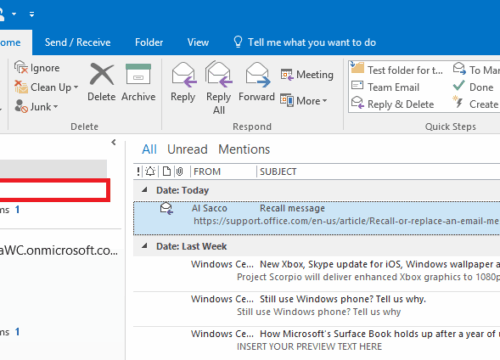This screenshot has width=500, height=360.
Task: Collapse the Date: Today group
Action: coord(144,190)
